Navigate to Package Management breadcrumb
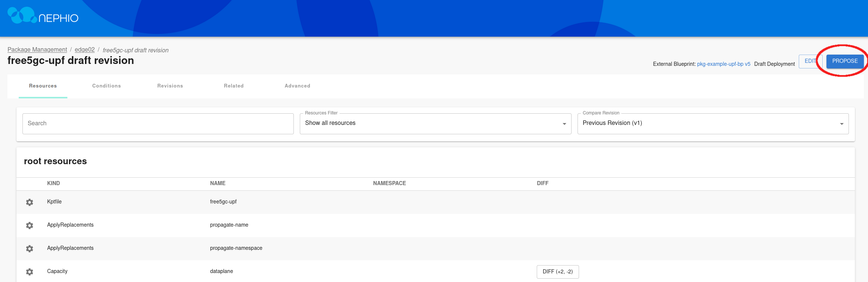This screenshot has height=282, width=868. pyautogui.click(x=37, y=50)
